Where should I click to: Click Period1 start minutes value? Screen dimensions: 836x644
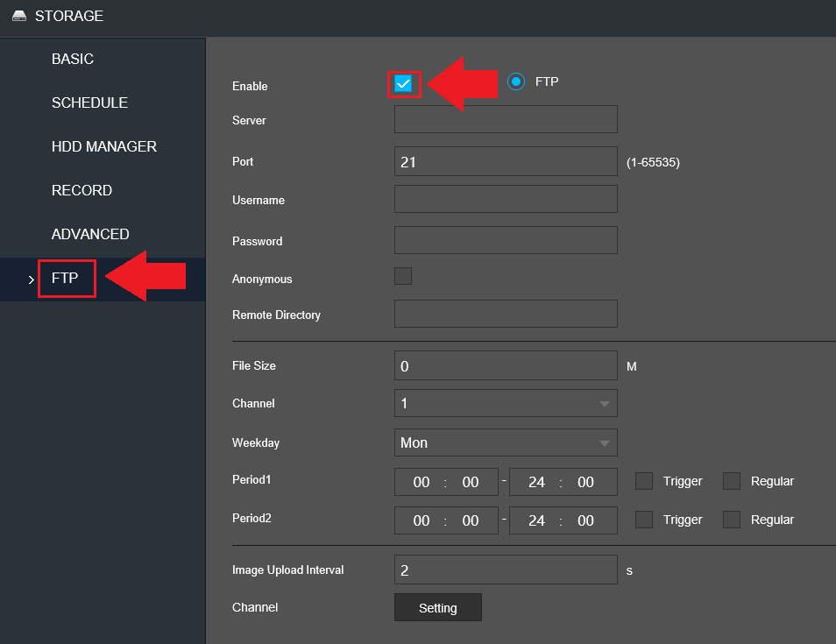[471, 482]
